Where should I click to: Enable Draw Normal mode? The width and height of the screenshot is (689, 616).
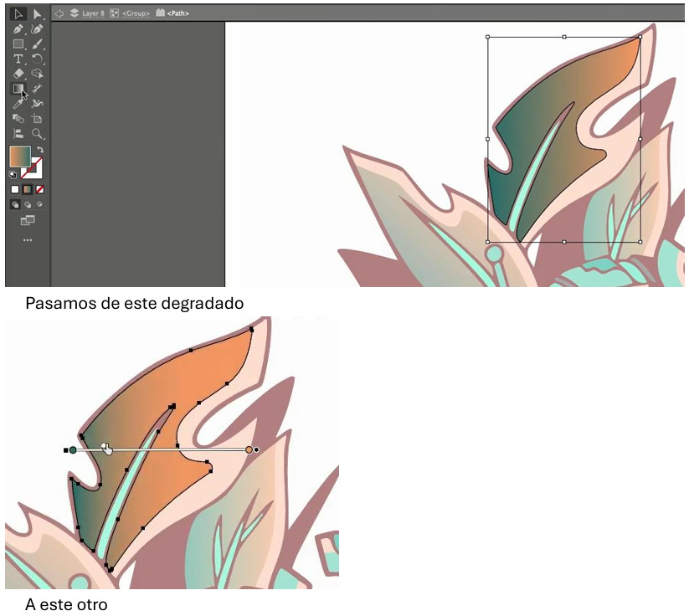(15, 204)
